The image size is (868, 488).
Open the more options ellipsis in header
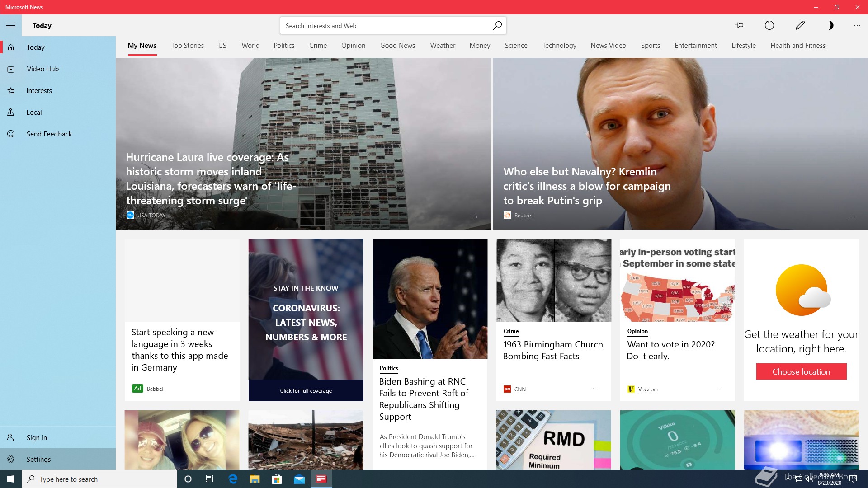pyautogui.click(x=857, y=25)
